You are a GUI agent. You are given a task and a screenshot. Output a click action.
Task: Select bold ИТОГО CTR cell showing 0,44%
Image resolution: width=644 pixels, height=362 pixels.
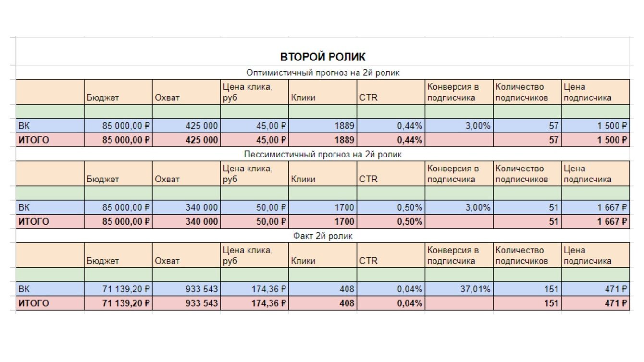point(391,140)
